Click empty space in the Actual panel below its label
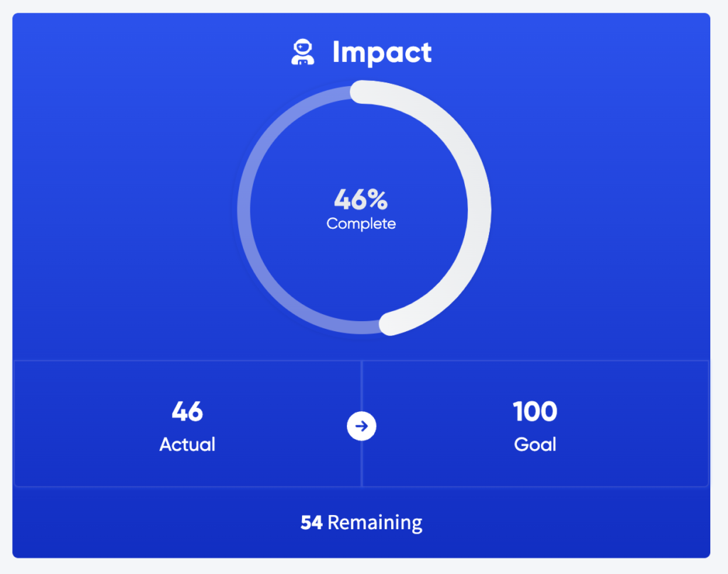 (x=187, y=470)
